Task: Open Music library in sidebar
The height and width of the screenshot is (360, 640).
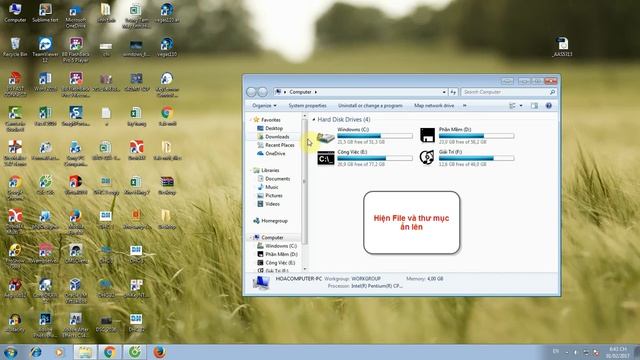Action: [x=268, y=187]
